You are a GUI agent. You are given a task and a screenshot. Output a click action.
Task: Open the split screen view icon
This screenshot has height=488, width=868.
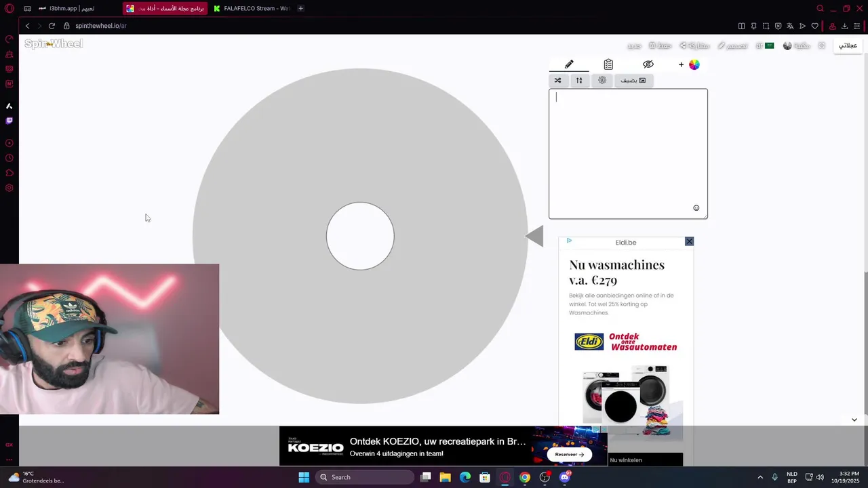point(741,26)
